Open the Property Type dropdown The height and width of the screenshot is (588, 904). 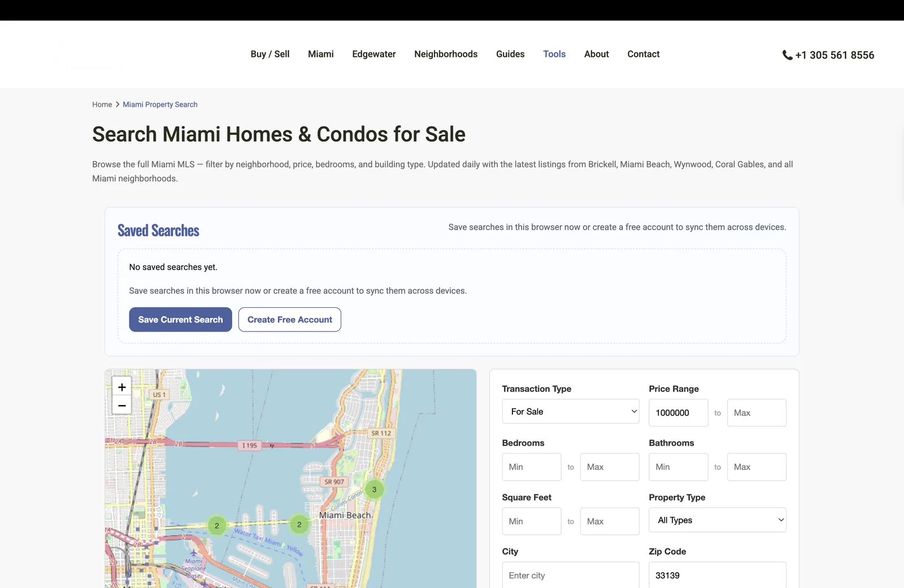coord(718,520)
